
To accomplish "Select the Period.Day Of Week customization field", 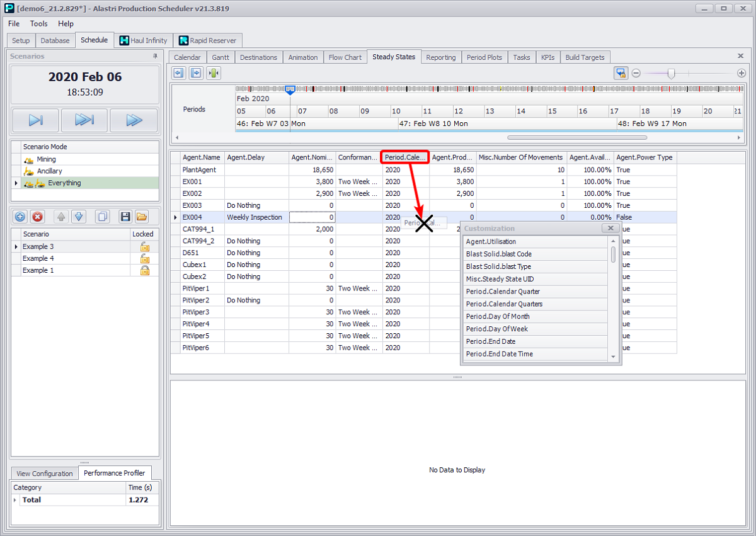I will pyautogui.click(x=496, y=329).
